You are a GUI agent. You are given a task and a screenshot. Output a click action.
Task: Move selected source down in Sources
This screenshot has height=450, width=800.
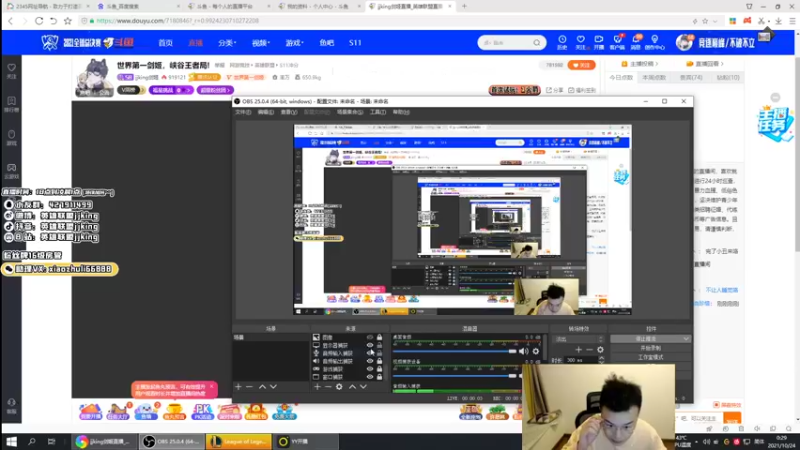(363, 387)
